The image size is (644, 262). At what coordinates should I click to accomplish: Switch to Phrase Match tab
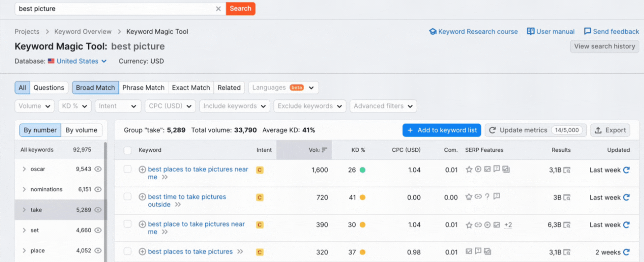(x=144, y=88)
